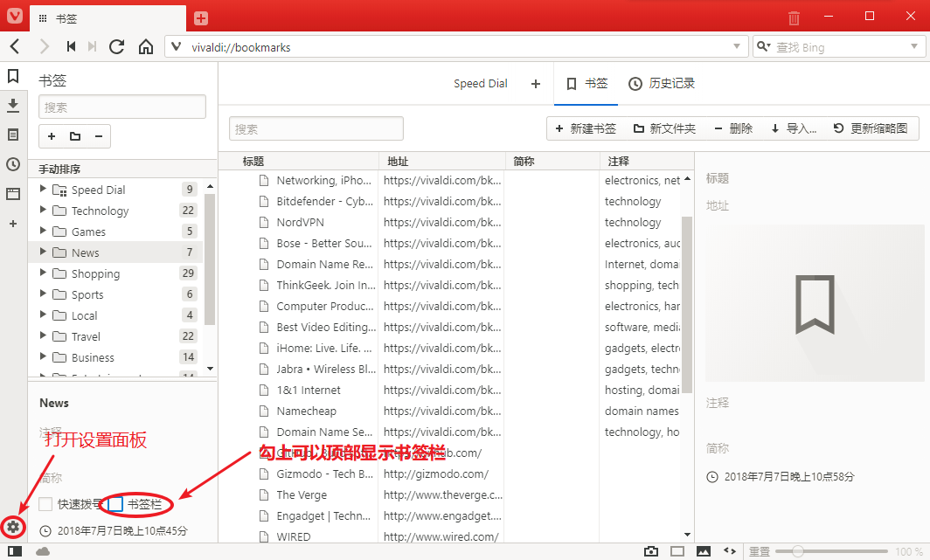Viewport: 930px width, 560px height.
Task: Click the 新建书签 button
Action: click(585, 128)
